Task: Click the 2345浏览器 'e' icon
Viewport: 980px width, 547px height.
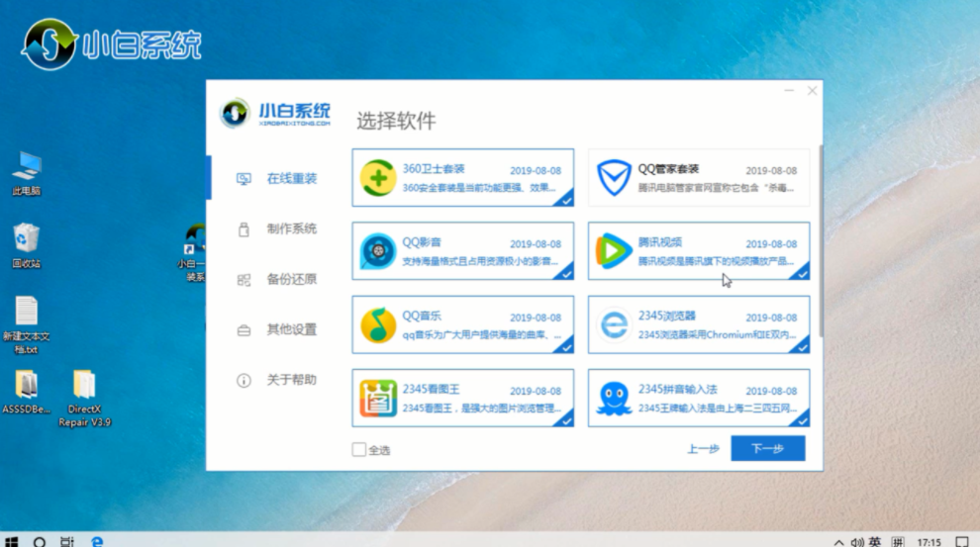Action: pos(614,324)
